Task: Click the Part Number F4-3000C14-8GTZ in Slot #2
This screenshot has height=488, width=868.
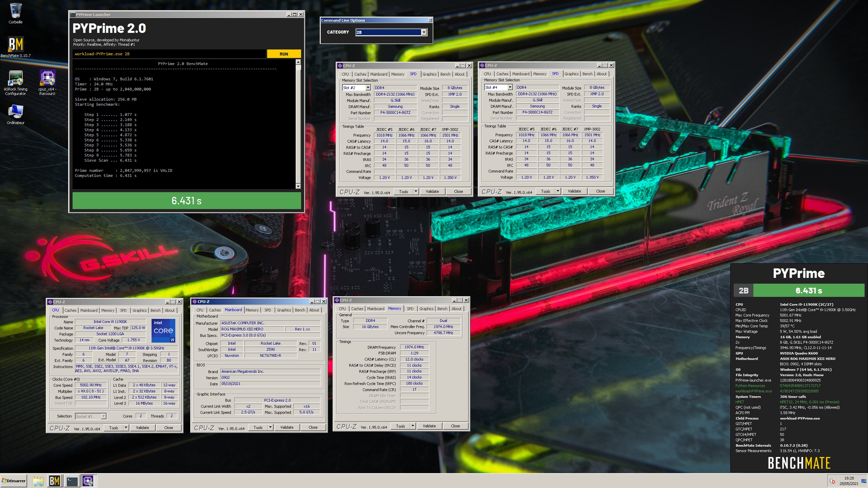Action: 395,113
